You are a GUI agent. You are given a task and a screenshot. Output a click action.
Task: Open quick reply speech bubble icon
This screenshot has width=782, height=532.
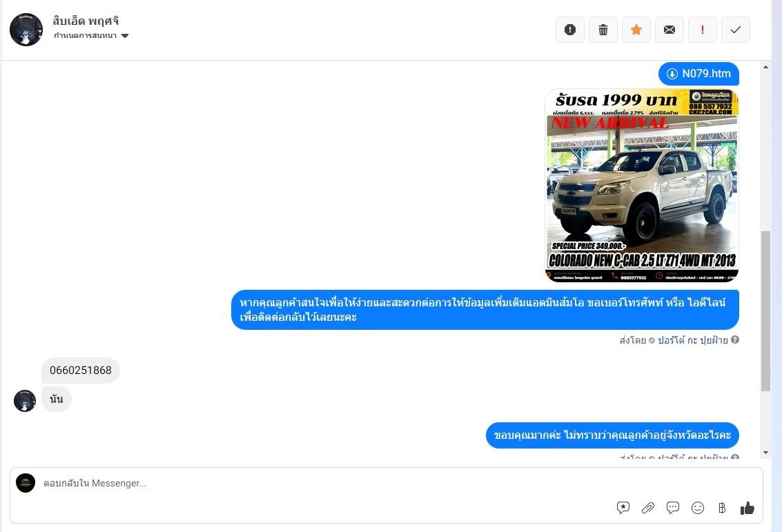[x=673, y=508]
